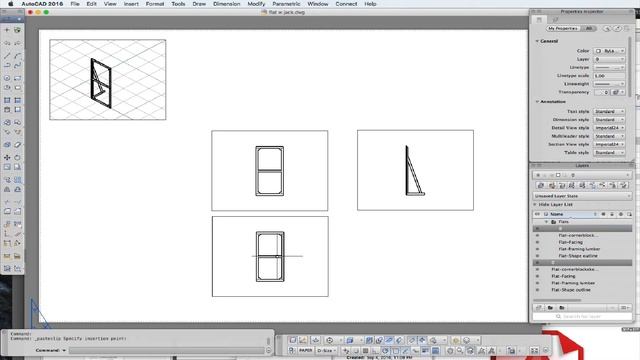Click the annotation scale icon in status bar

pos(482,351)
